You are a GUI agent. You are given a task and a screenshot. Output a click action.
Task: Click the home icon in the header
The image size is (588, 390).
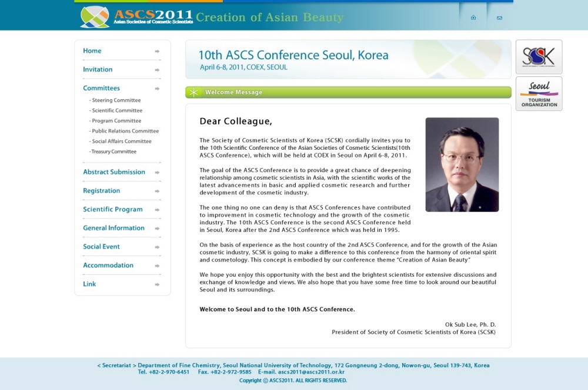[x=473, y=18]
